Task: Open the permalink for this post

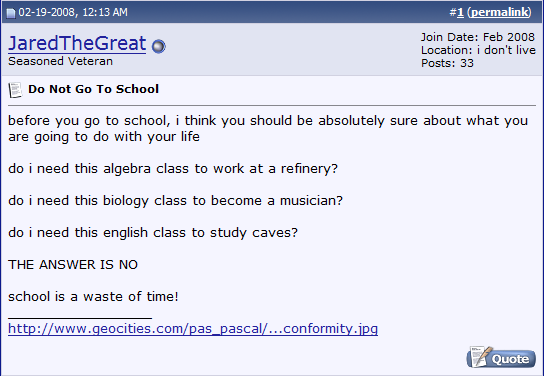Action: click(x=499, y=13)
